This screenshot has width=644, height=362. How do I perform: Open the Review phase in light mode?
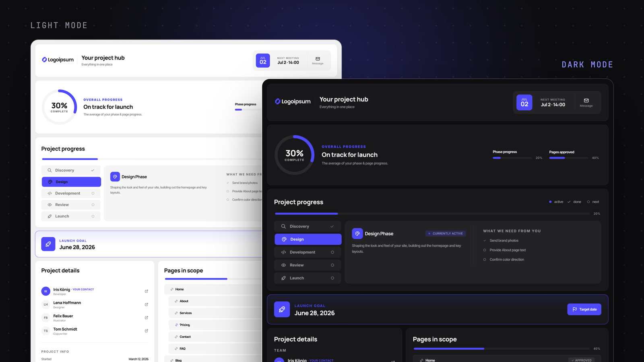coord(71,205)
